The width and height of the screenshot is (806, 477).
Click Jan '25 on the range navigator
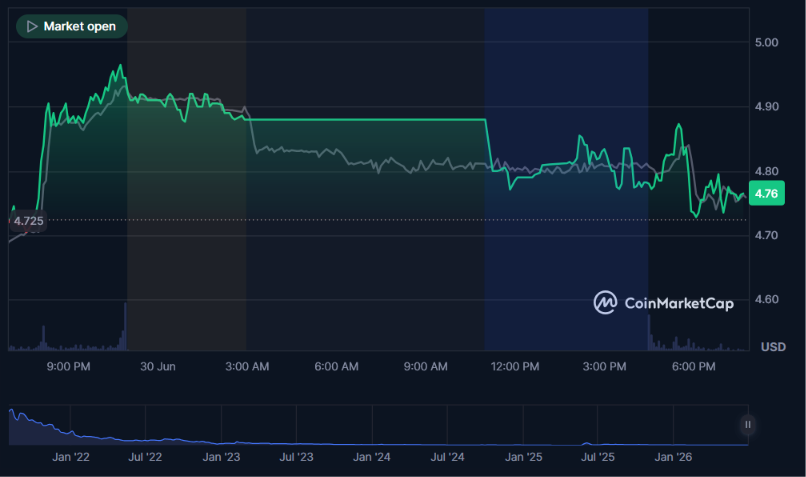click(523, 457)
